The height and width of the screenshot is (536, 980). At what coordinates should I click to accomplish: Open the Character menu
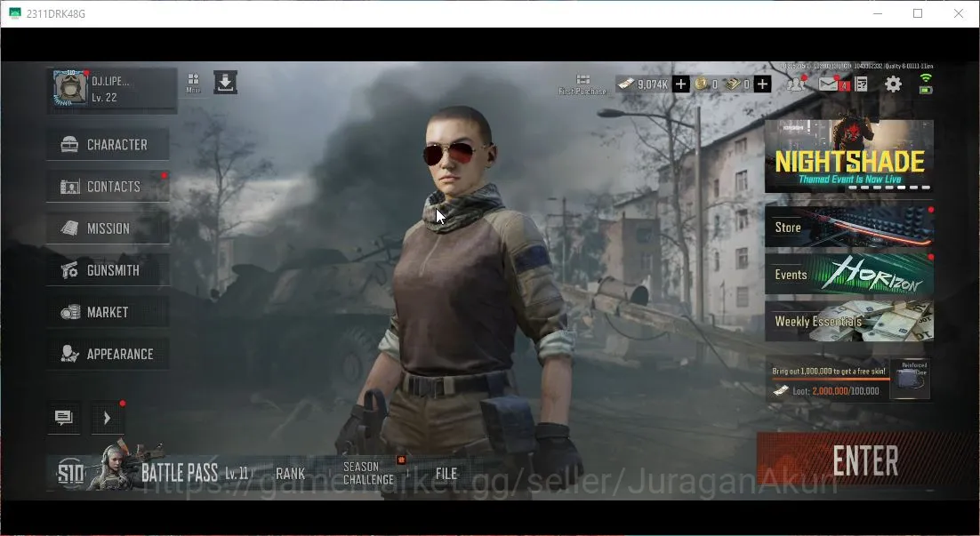tap(108, 144)
